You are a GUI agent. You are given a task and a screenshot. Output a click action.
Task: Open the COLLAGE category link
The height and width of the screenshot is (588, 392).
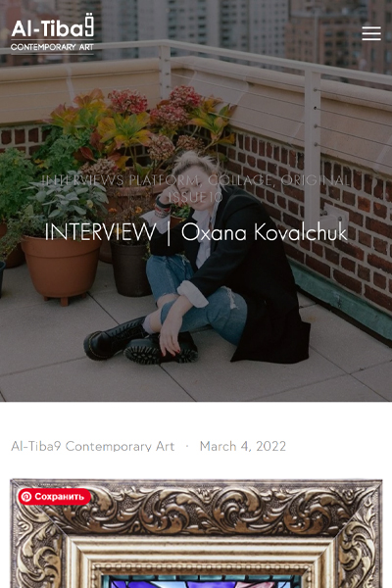click(242, 180)
